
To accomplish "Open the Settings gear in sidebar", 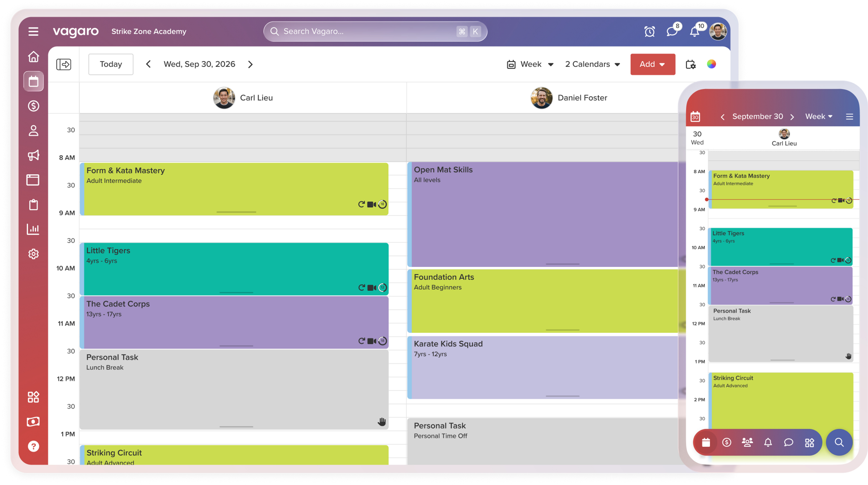I will [x=33, y=254].
